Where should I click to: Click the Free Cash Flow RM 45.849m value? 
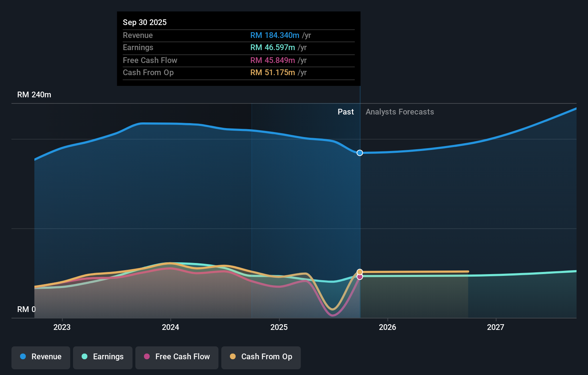273,60
